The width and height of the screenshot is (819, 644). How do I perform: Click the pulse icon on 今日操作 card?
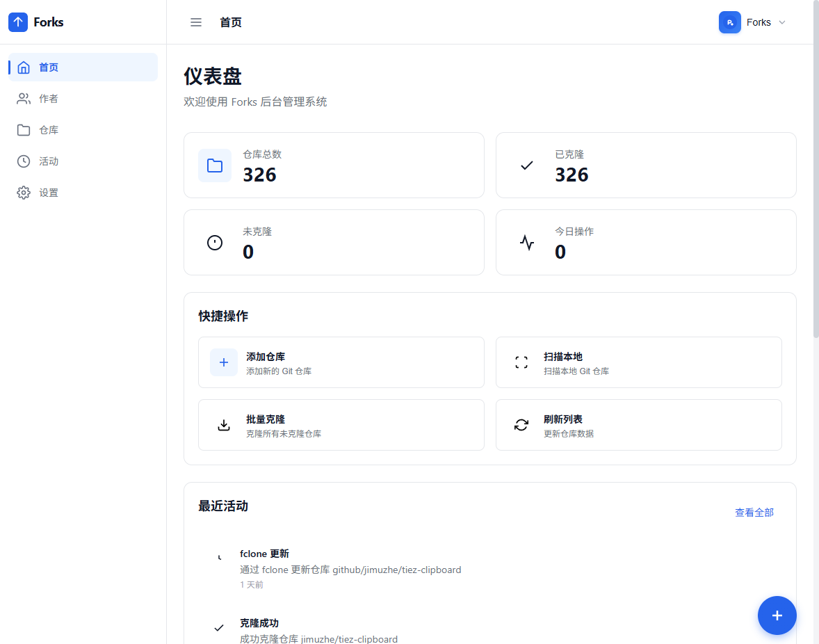coord(526,243)
